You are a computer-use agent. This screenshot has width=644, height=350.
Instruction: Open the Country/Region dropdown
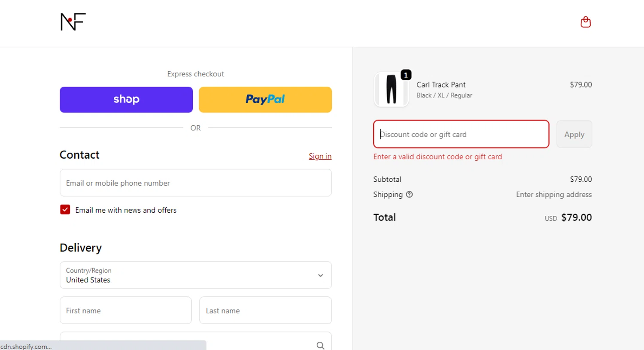click(196, 275)
